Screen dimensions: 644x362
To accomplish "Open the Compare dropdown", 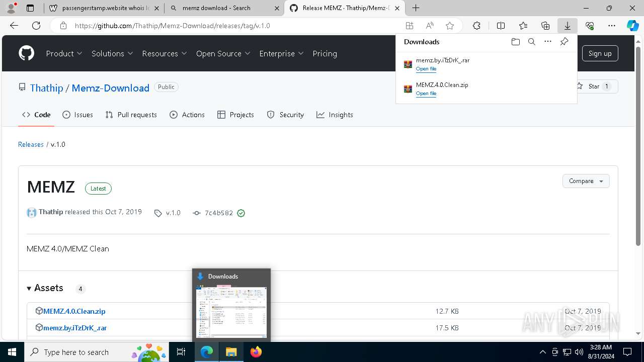I will (586, 181).
